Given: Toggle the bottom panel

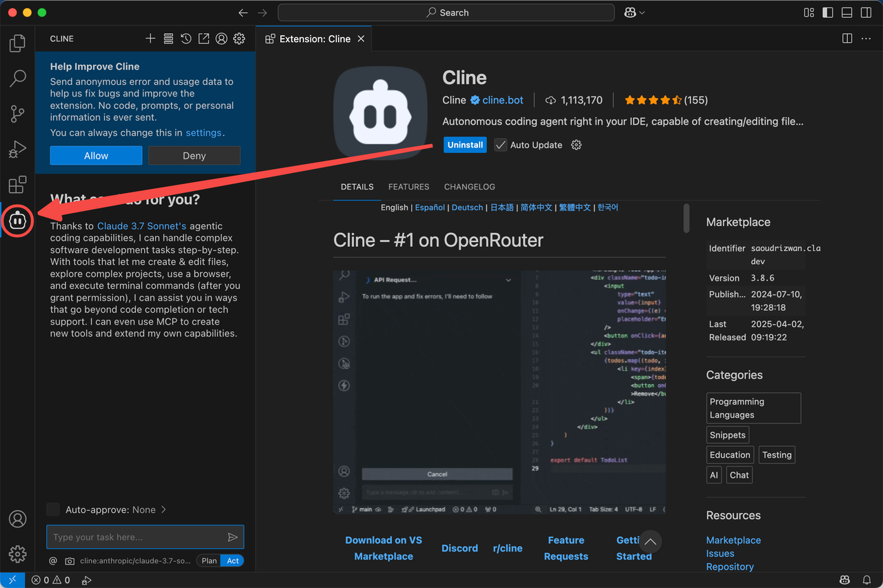Looking at the screenshot, I should point(846,12).
